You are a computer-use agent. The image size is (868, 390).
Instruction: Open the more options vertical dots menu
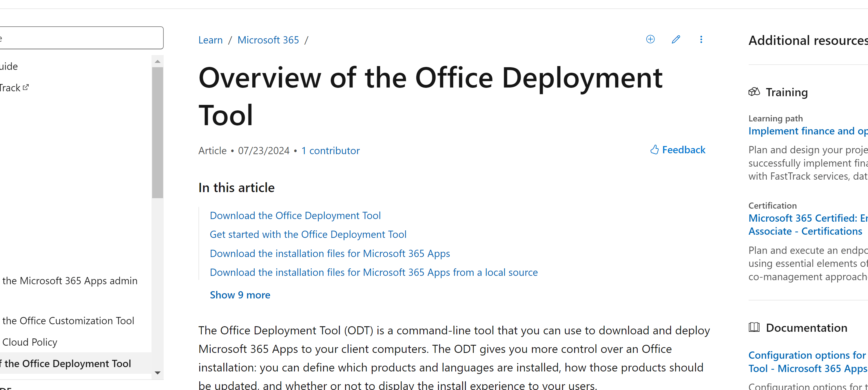(x=701, y=39)
